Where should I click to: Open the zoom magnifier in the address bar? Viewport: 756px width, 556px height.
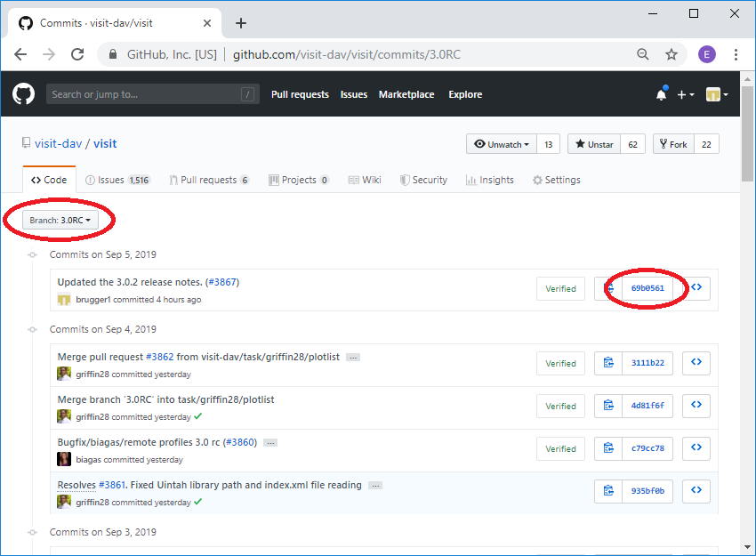643,54
